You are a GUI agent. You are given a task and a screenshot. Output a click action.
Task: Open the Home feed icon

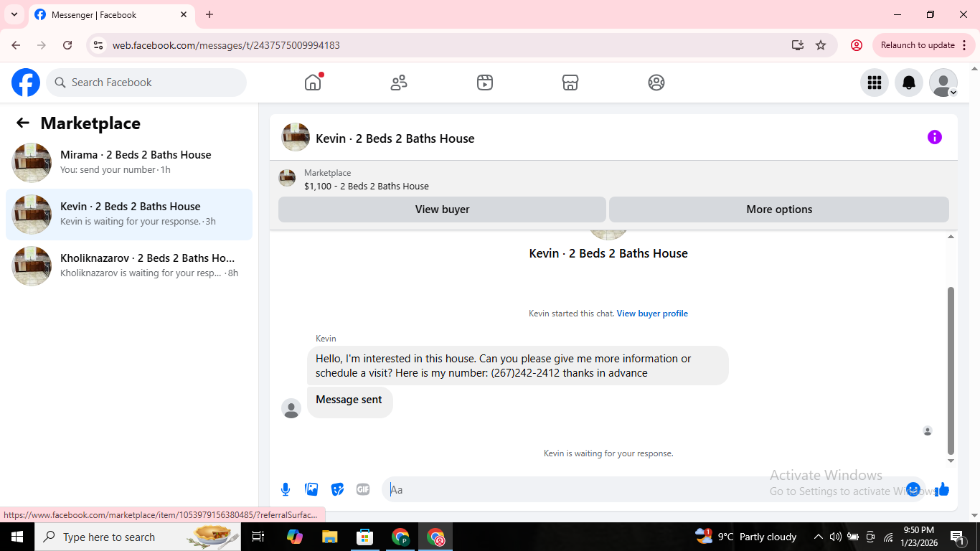coord(313,83)
